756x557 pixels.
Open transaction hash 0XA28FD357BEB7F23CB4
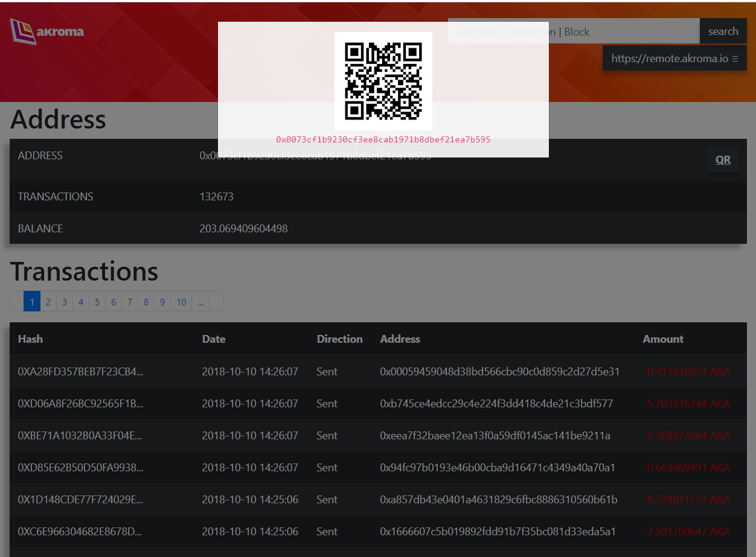pyautogui.click(x=80, y=372)
